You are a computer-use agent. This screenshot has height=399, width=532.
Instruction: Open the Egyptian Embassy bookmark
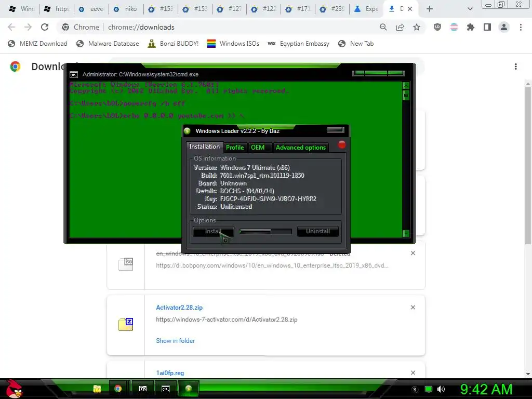(299, 44)
